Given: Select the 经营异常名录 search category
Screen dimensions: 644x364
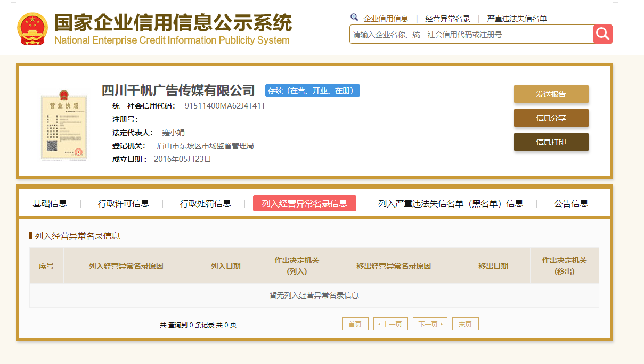Looking at the screenshot, I should pyautogui.click(x=447, y=19).
